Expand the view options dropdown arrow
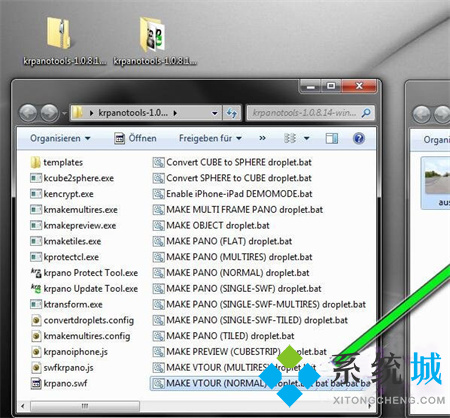This screenshot has height=418, width=450. (x=307, y=138)
